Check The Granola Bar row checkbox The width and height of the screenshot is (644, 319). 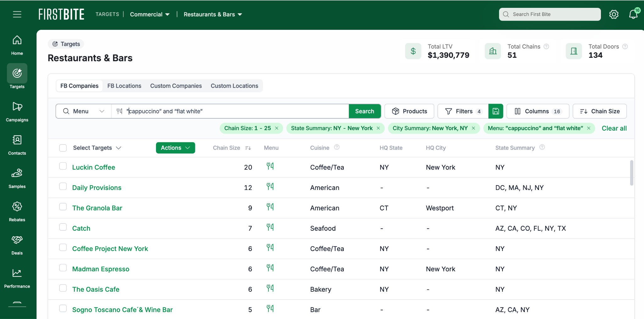pos(63,207)
